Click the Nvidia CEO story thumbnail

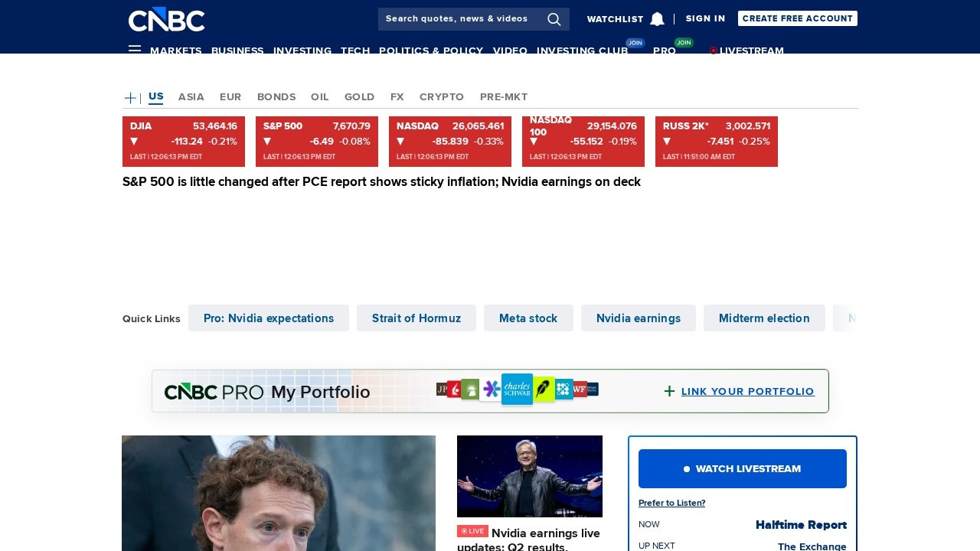(530, 476)
